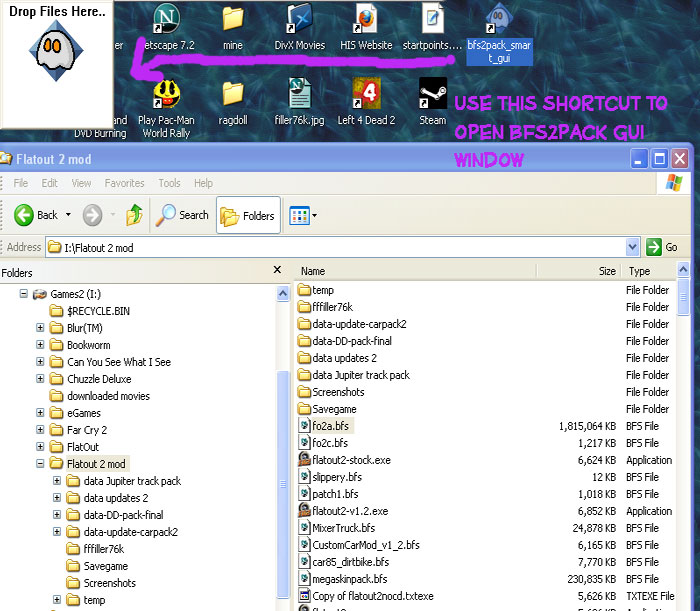
Task: Click the address field showing I:\Flatout 2 mod
Action: click(336, 247)
